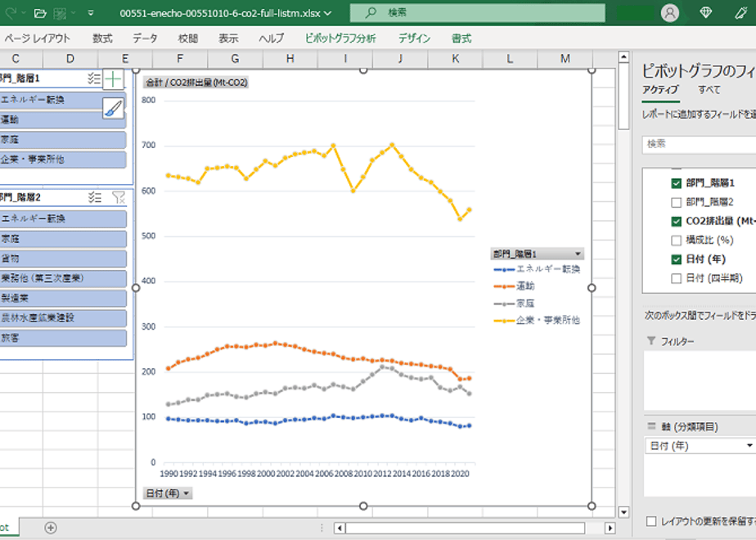Screen dimensions: 756x540
Task: Toggle multi-select on the 部門_階層1 slicer
Action: 94,78
